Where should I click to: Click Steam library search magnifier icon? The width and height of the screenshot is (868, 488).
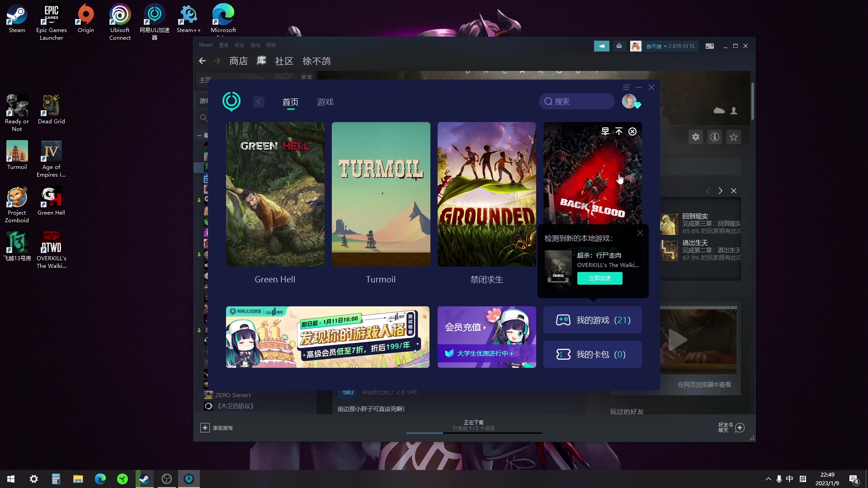[204, 118]
